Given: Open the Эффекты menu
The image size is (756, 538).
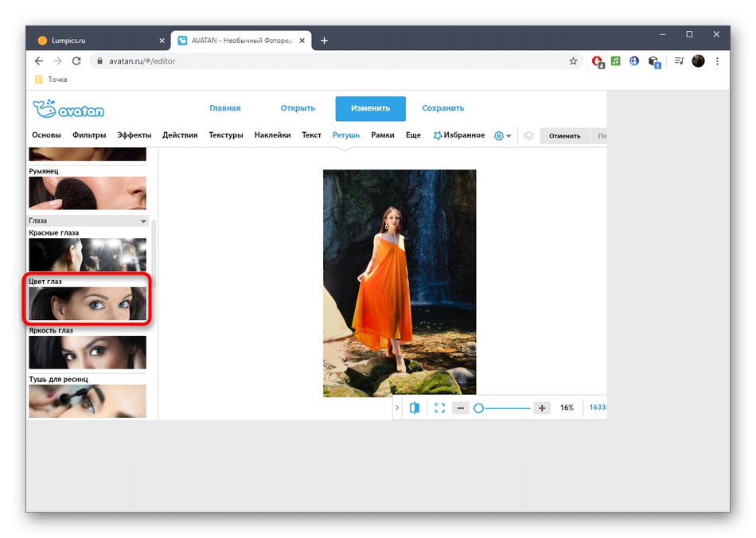Looking at the screenshot, I should [x=134, y=135].
